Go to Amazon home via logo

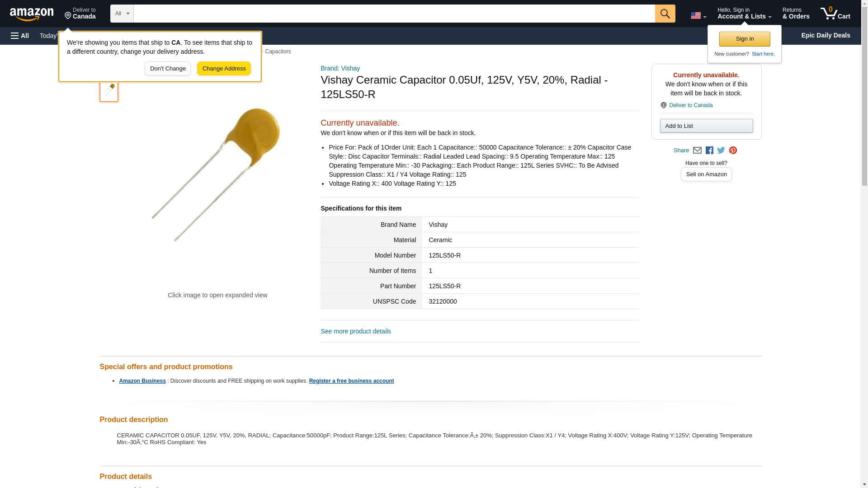click(32, 14)
